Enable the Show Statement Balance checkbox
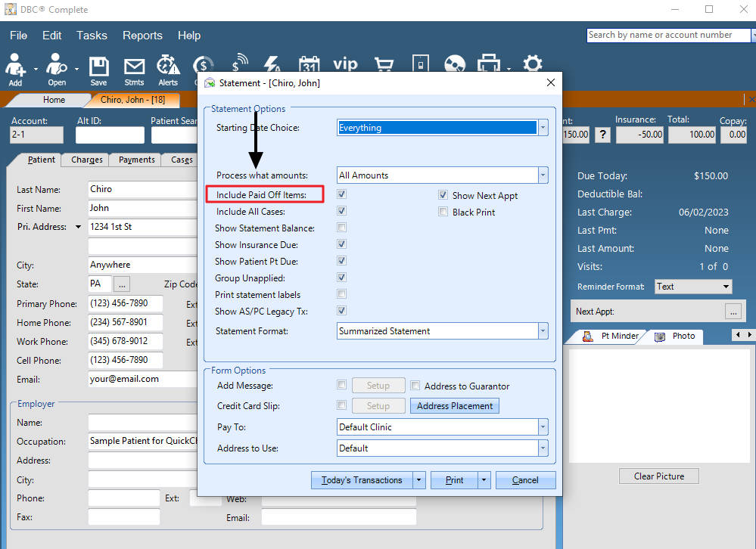The height and width of the screenshot is (549, 756). [342, 228]
